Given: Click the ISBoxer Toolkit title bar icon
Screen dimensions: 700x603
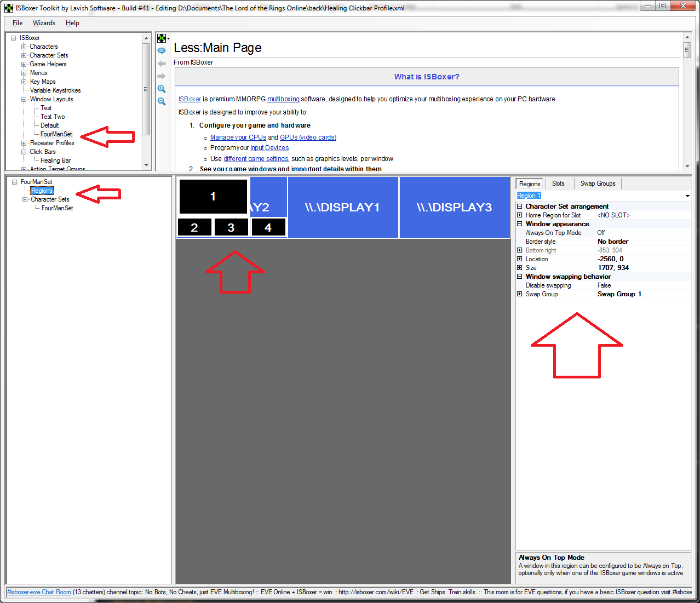Looking at the screenshot, I should pyautogui.click(x=8, y=8).
